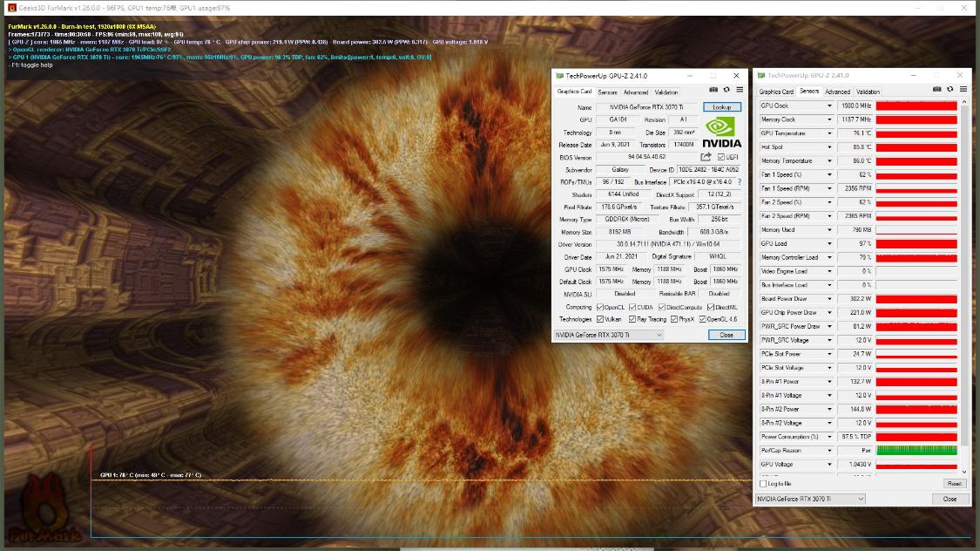Toggle the UEFI checkbox
The width and height of the screenshot is (980, 551).
click(x=720, y=157)
